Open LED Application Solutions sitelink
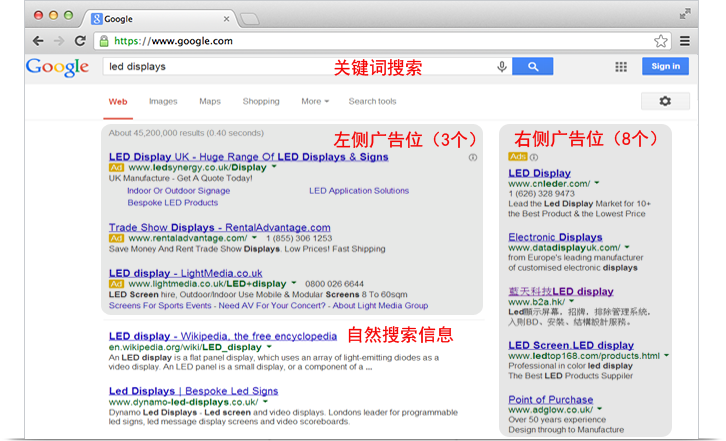The image size is (726, 441). click(x=359, y=191)
